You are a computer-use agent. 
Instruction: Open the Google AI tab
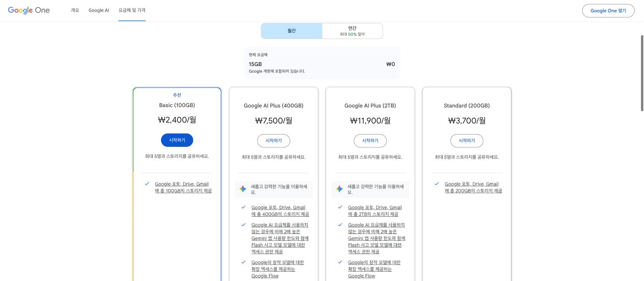click(x=99, y=10)
